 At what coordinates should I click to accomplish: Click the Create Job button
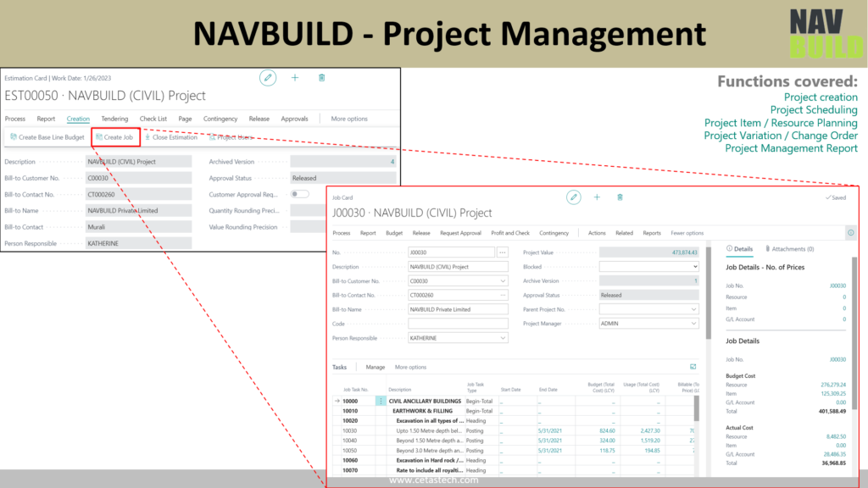pyautogui.click(x=114, y=137)
